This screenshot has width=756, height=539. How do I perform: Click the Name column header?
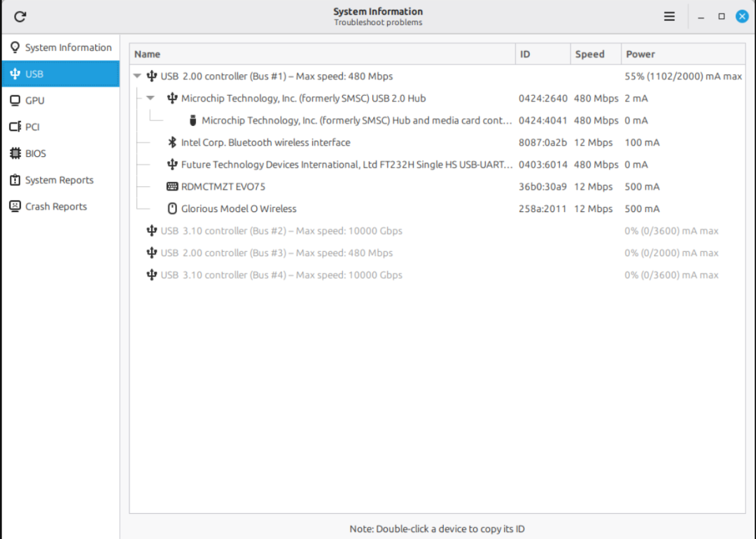pyautogui.click(x=147, y=53)
